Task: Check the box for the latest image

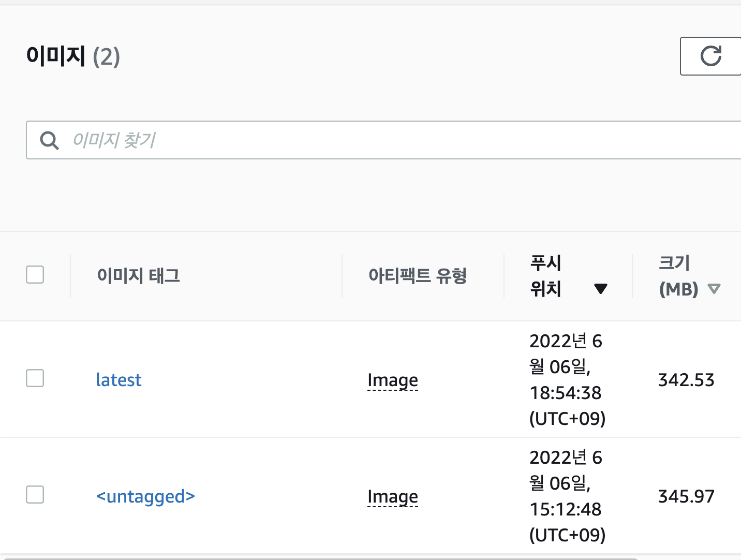Action: click(x=35, y=378)
